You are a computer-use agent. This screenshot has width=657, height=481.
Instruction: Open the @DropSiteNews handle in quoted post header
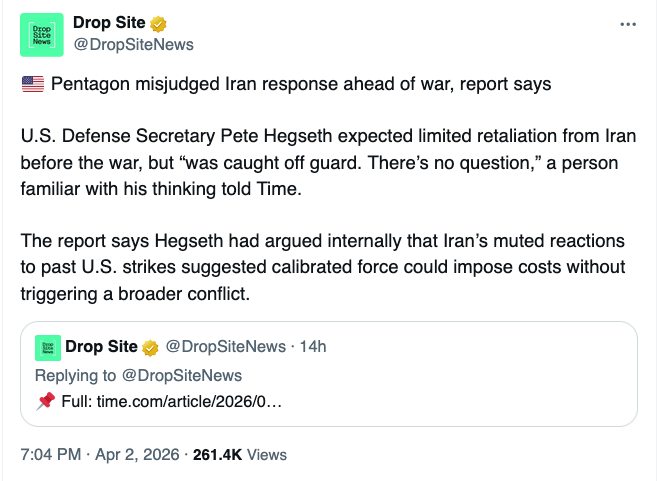[x=225, y=347]
